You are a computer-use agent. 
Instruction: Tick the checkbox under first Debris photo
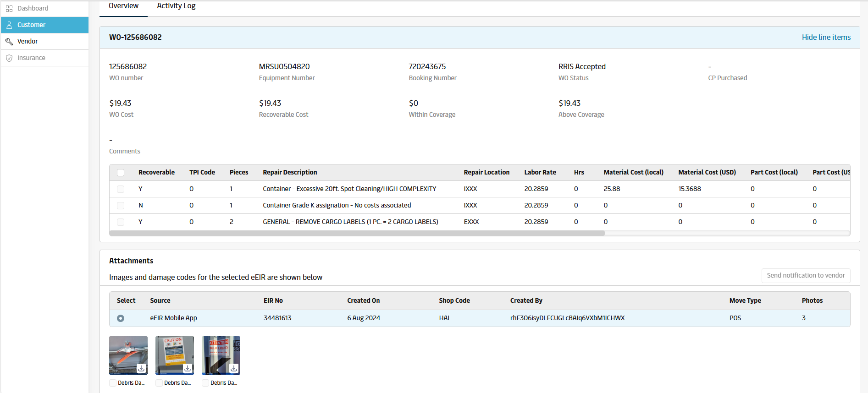point(113,383)
